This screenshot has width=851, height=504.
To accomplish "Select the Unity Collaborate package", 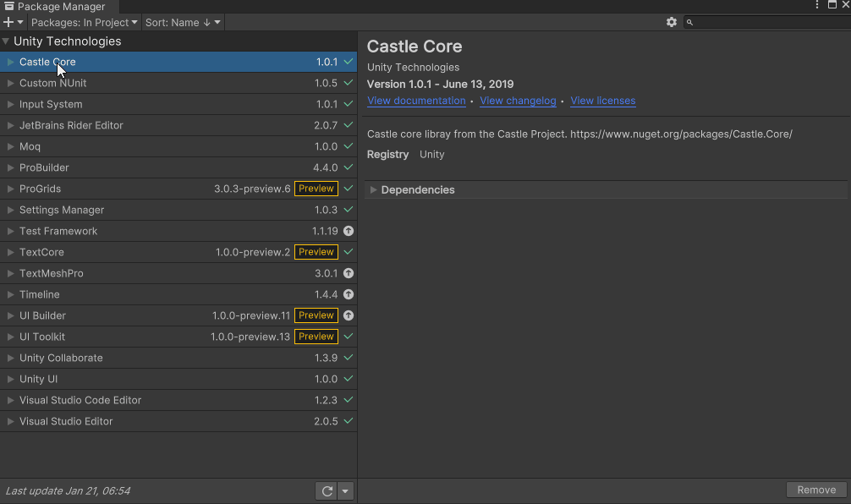I will point(61,358).
